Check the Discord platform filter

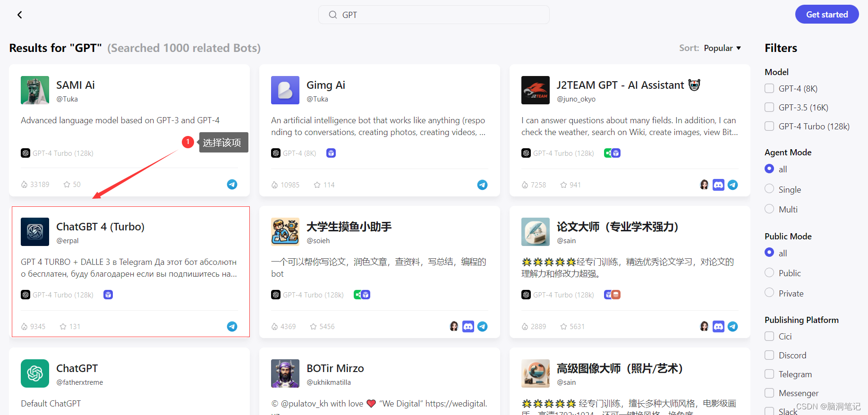769,355
